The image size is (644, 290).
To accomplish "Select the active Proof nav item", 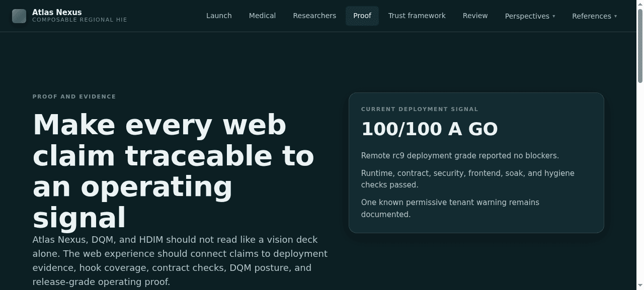I will tap(362, 16).
